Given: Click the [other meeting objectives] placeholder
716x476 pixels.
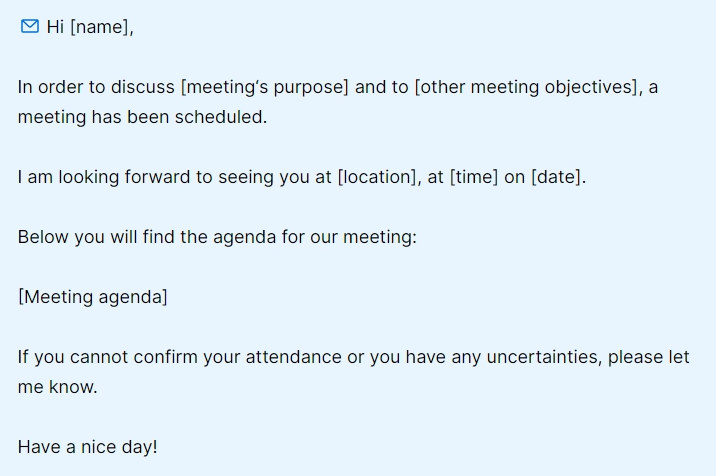Looking at the screenshot, I should pyautogui.click(x=526, y=87).
